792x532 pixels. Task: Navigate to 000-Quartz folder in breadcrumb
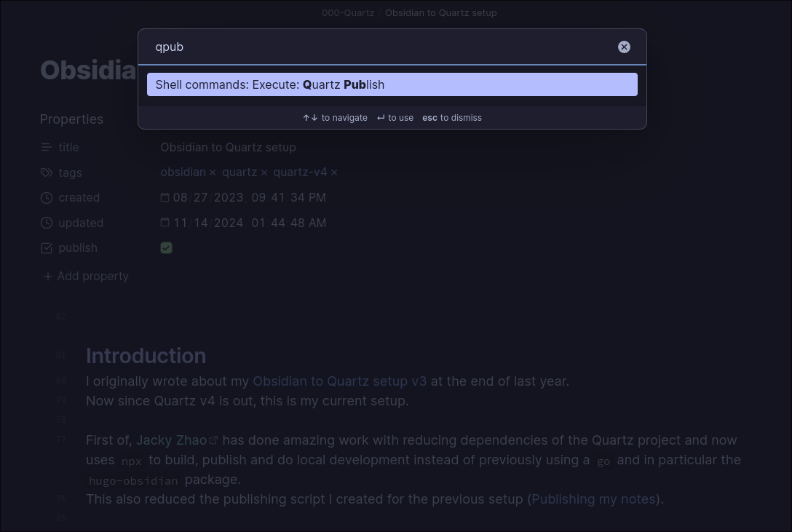[348, 12]
